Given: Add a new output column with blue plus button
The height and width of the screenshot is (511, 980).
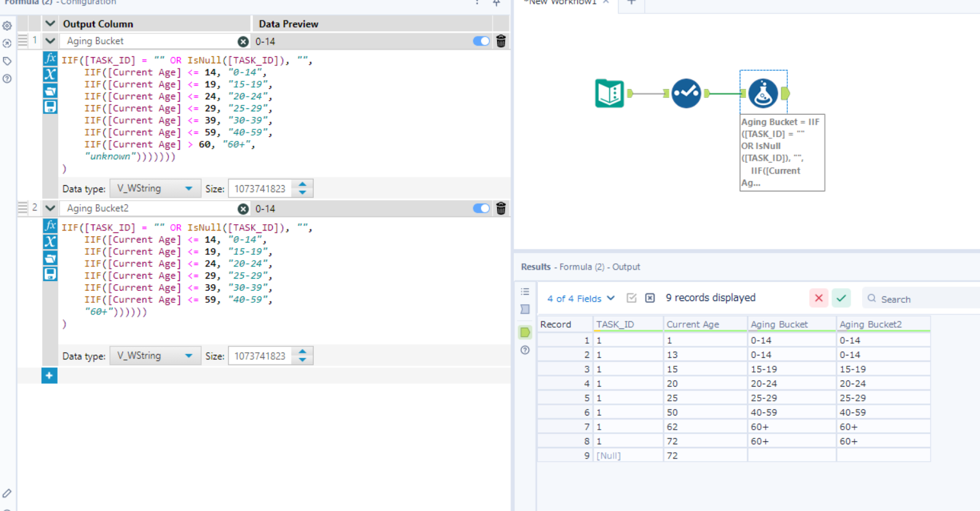Looking at the screenshot, I should pos(49,375).
